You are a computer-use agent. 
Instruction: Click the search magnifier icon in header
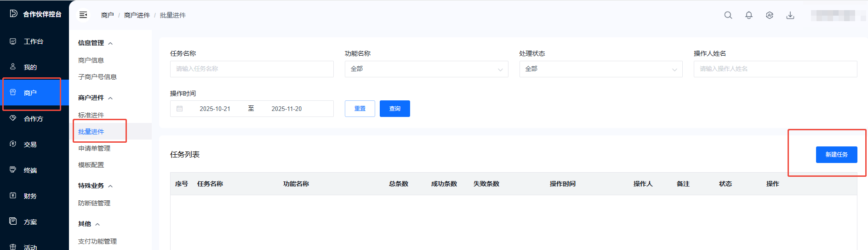pos(728,15)
